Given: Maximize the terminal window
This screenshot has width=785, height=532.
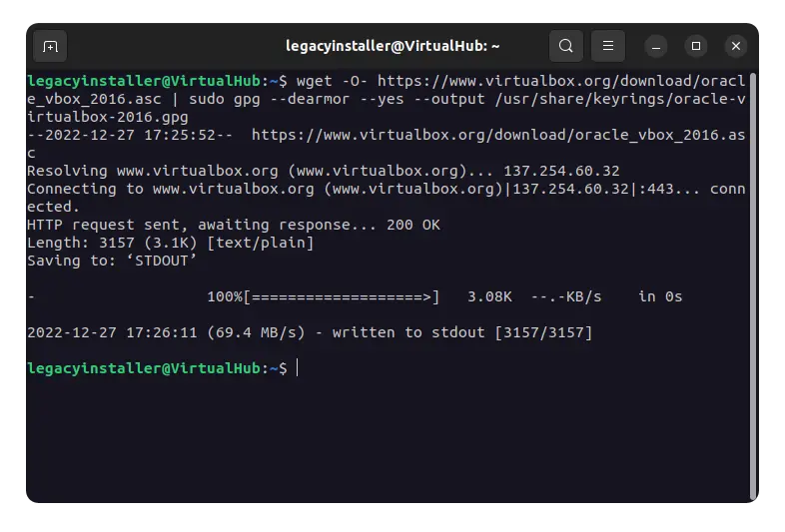Looking at the screenshot, I should 696,46.
